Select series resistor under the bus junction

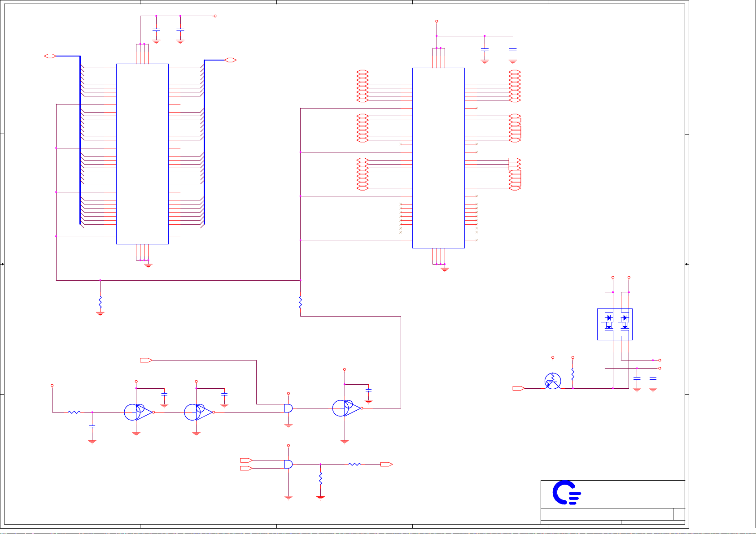[300, 302]
